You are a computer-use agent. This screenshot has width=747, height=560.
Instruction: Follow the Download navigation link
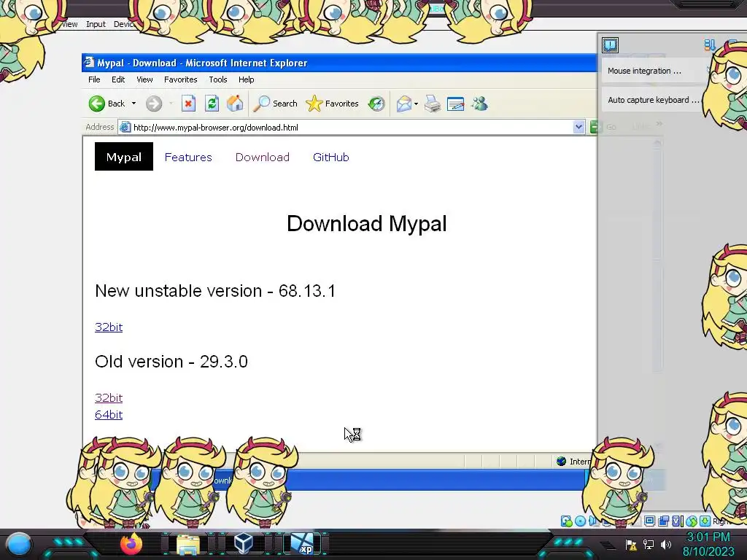coord(263,157)
